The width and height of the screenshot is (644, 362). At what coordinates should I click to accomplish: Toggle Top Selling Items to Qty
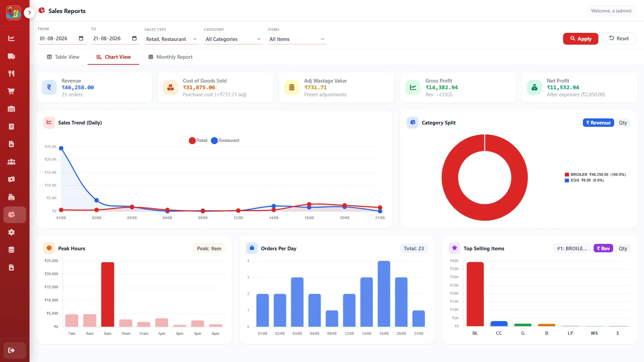623,249
